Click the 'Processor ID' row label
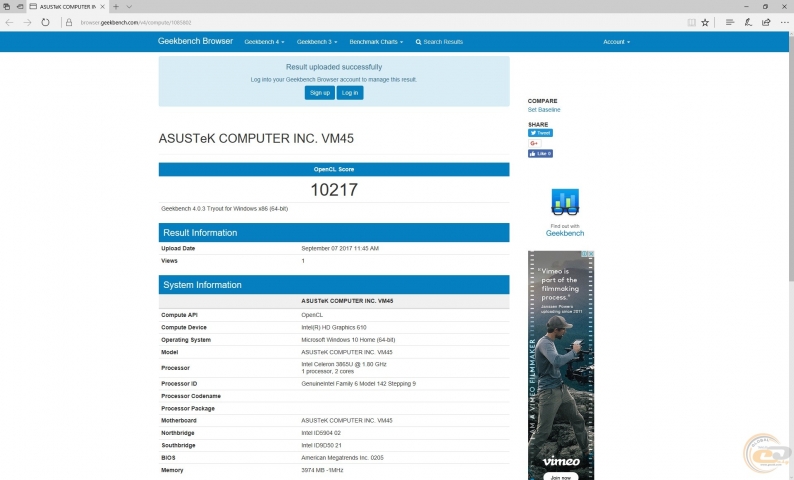This screenshot has height=480, width=794. point(179,383)
